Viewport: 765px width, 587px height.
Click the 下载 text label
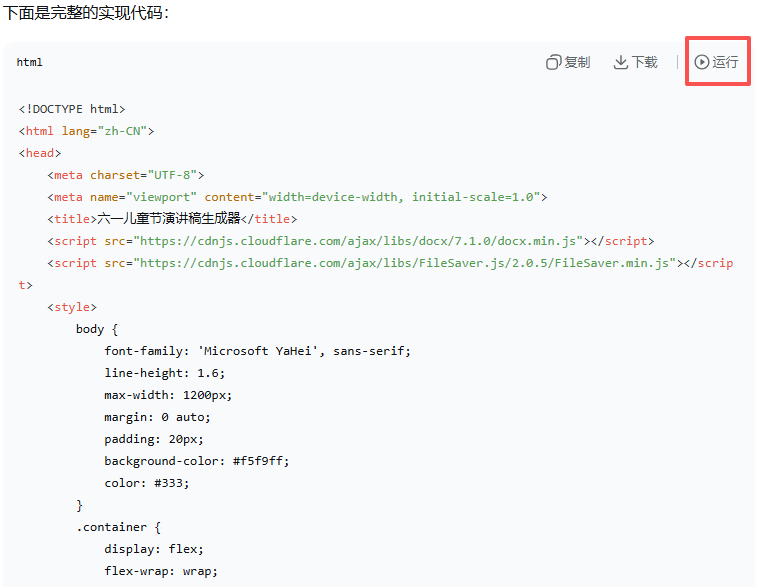[x=645, y=62]
